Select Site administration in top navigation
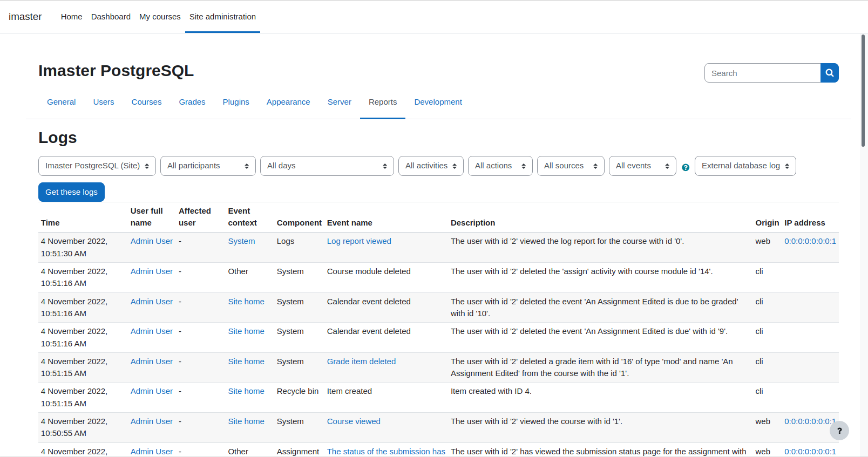This screenshot has width=868, height=457. click(x=222, y=17)
